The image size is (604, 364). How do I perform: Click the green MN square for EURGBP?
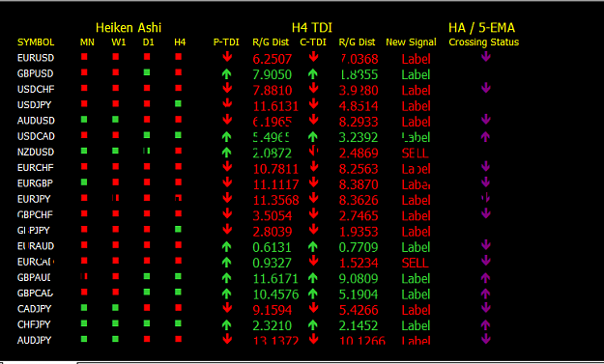coord(84,182)
